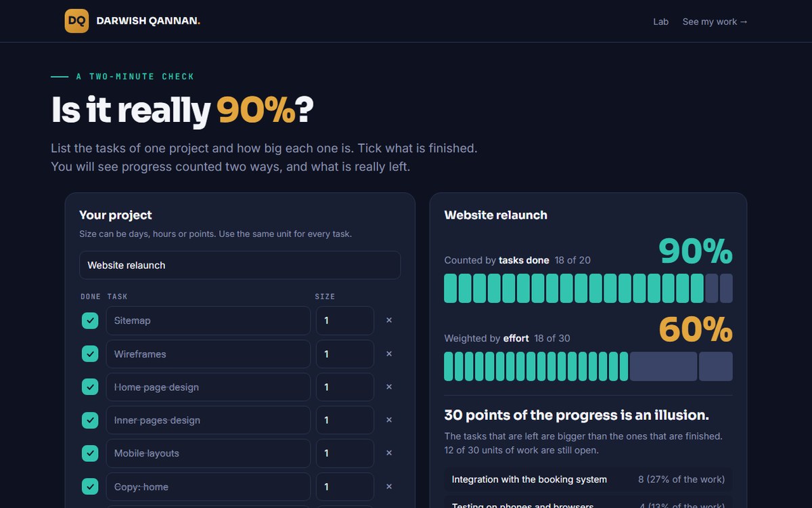
Task: Click the tasks done progress bar
Action: pos(588,288)
